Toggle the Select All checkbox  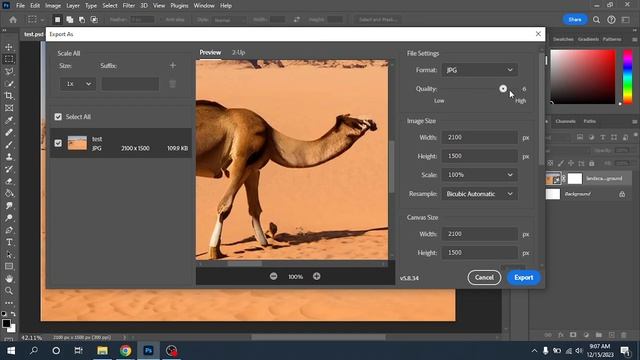coord(58,117)
